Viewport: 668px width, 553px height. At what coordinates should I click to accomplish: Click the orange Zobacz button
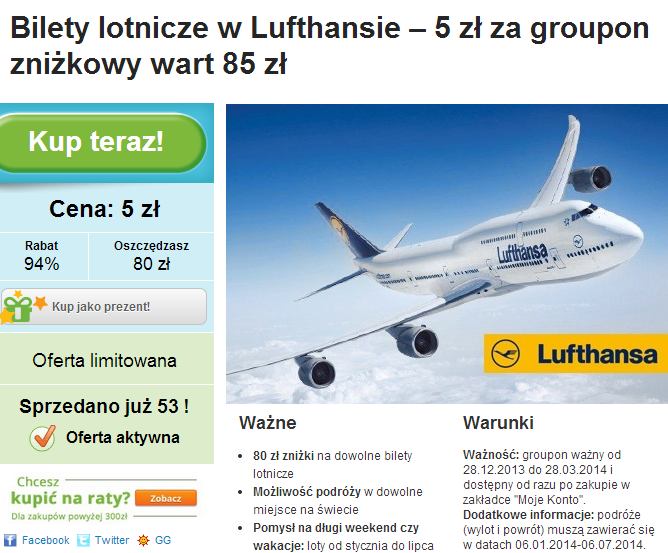(x=166, y=498)
